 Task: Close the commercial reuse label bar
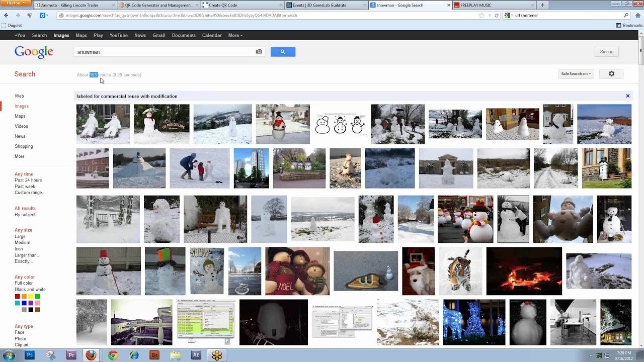[627, 96]
